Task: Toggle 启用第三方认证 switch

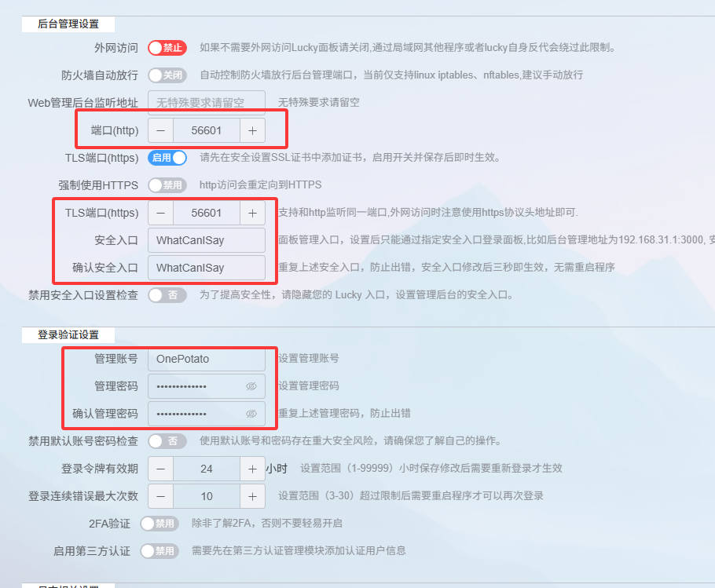Action: point(159,551)
